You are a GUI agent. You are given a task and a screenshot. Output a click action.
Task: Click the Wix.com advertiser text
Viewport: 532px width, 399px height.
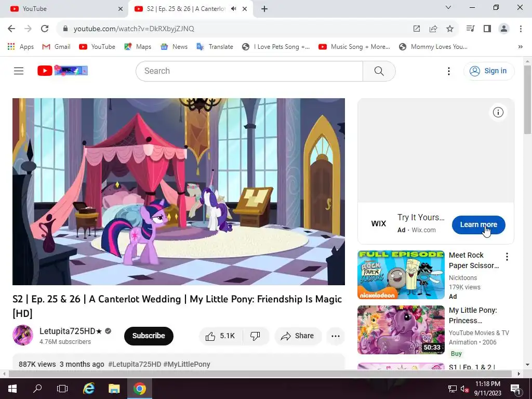(x=423, y=230)
